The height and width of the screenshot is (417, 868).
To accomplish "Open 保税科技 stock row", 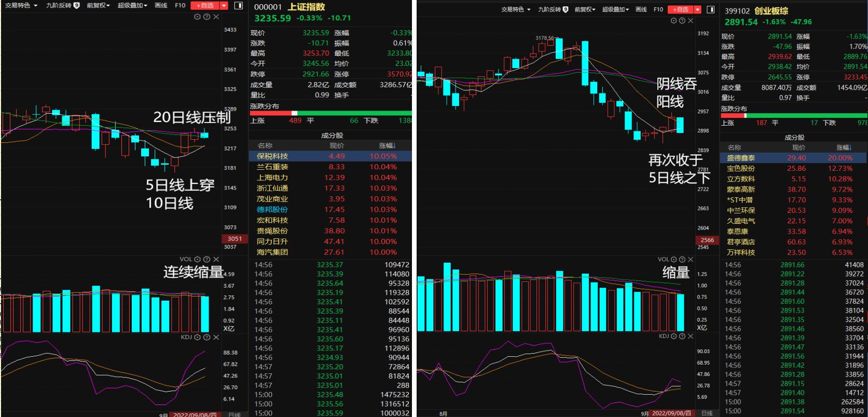I will point(330,156).
